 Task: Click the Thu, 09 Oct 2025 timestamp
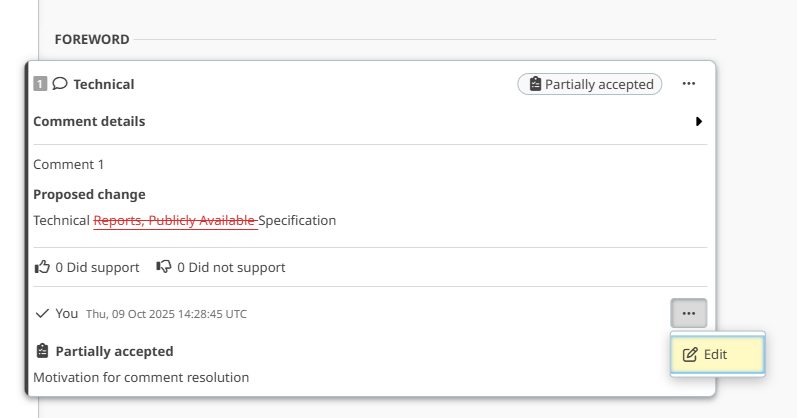tap(166, 314)
